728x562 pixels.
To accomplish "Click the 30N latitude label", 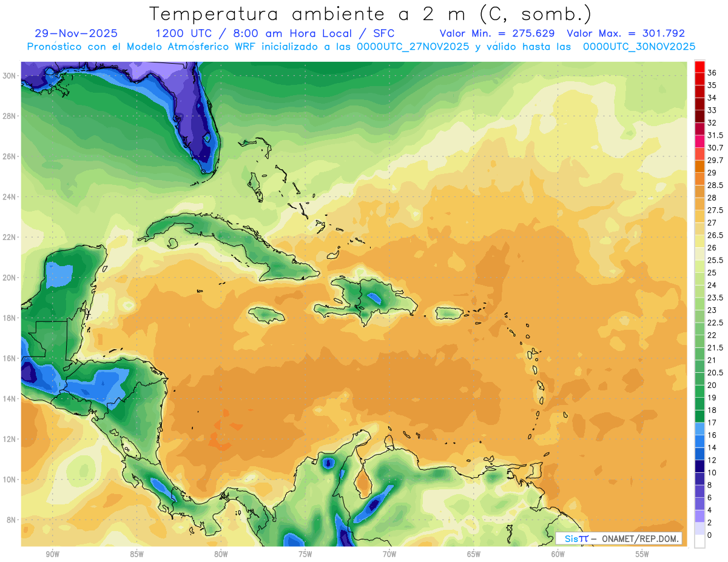I will (10, 76).
